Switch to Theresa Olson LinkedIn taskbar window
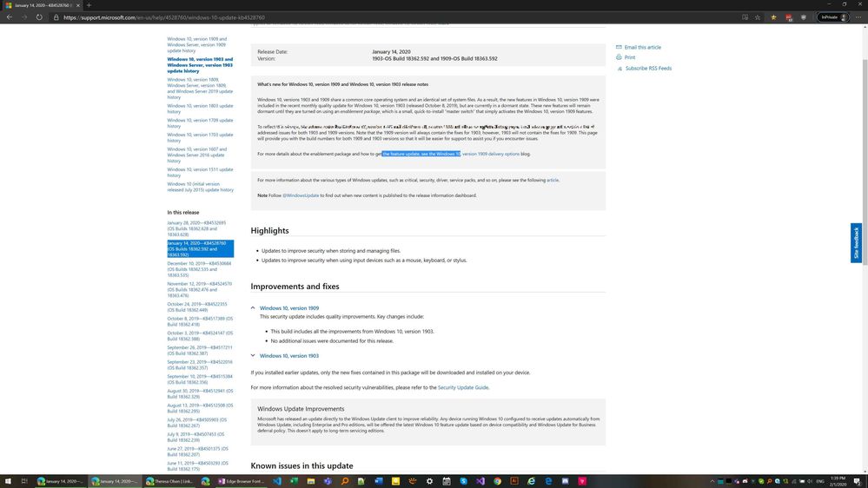Image resolution: width=868 pixels, height=488 pixels. click(x=169, y=481)
